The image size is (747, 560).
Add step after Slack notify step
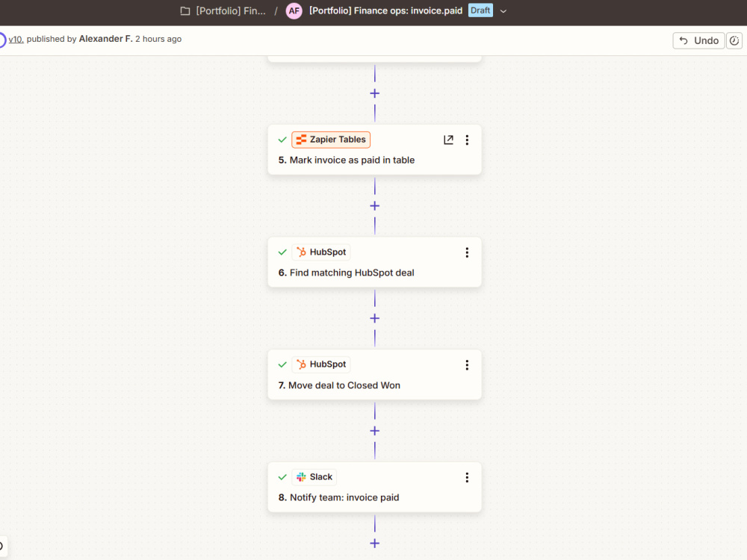(x=375, y=544)
